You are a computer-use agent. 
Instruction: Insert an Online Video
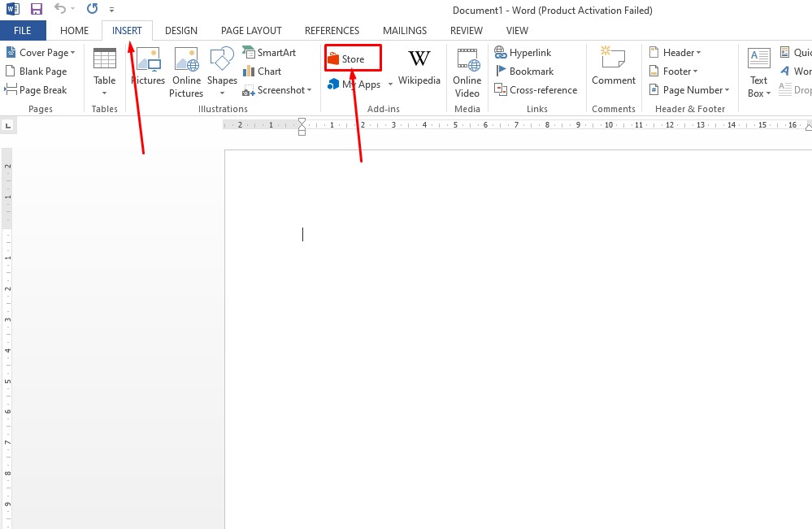click(467, 72)
